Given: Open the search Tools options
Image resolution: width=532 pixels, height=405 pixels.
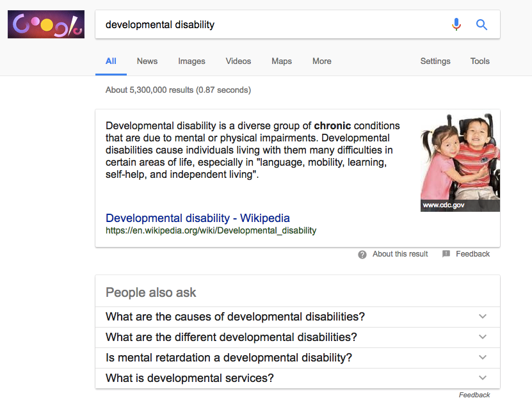Looking at the screenshot, I should pyautogui.click(x=480, y=61).
